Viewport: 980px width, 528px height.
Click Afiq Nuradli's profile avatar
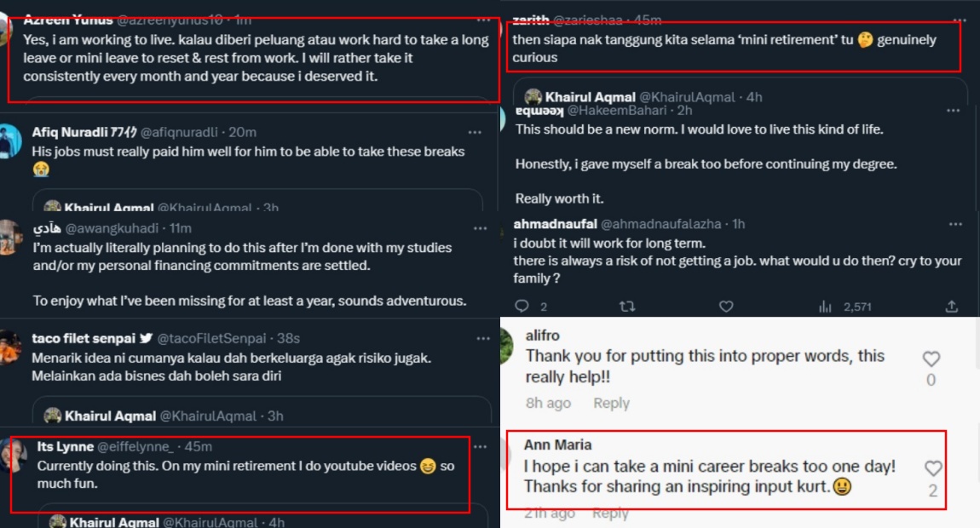pos(10,141)
